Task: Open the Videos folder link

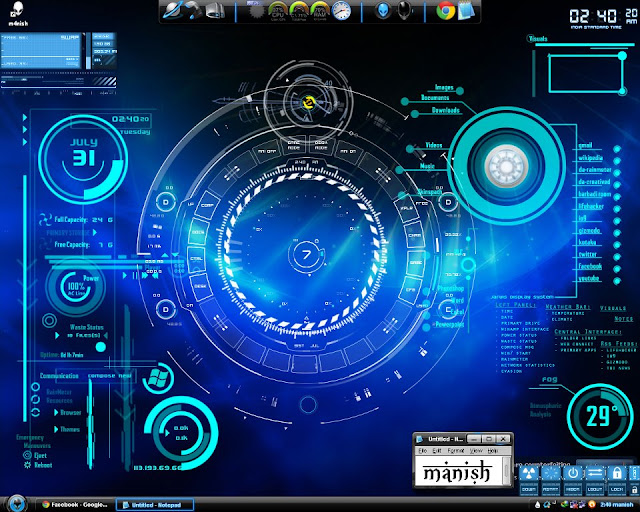Action: tap(434, 145)
